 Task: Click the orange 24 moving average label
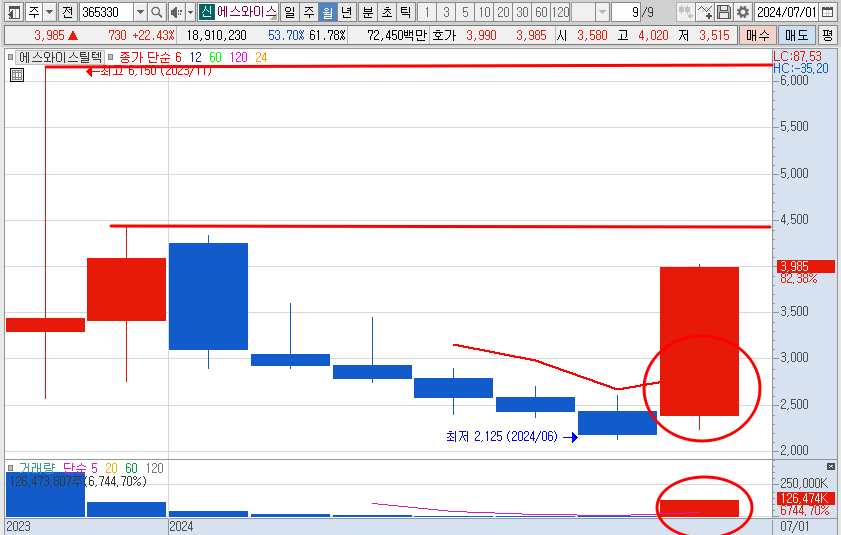pyautogui.click(x=261, y=57)
